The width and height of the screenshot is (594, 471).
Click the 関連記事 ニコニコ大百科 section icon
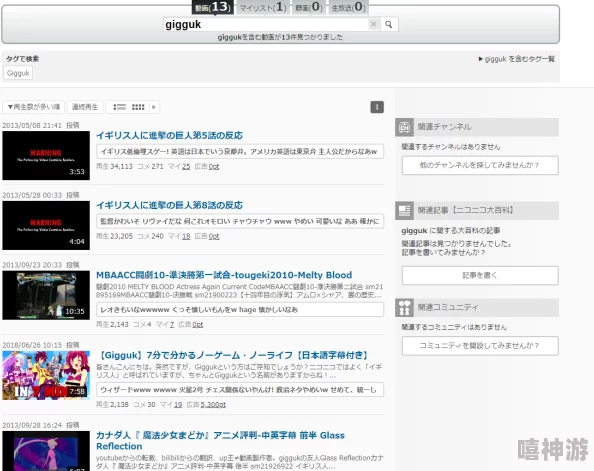pyautogui.click(x=404, y=210)
